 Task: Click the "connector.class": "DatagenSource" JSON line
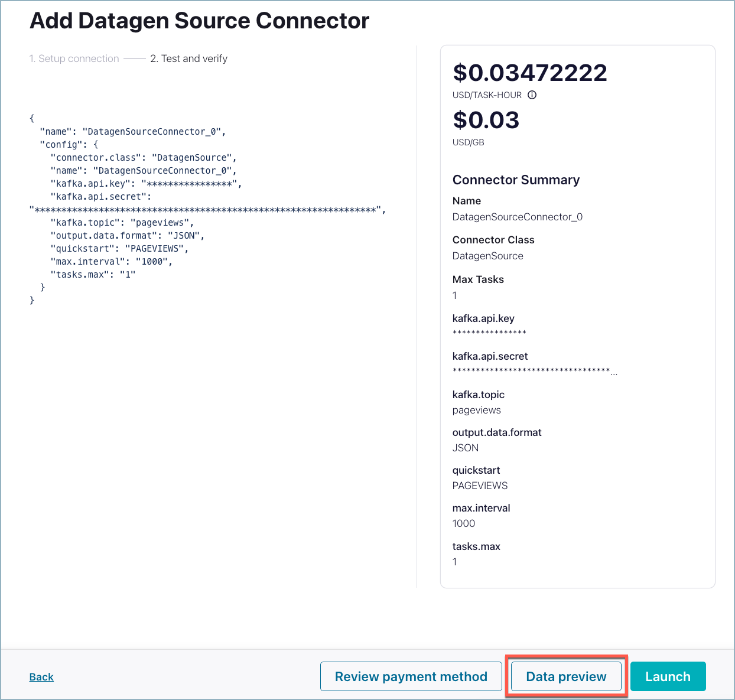[x=143, y=158]
